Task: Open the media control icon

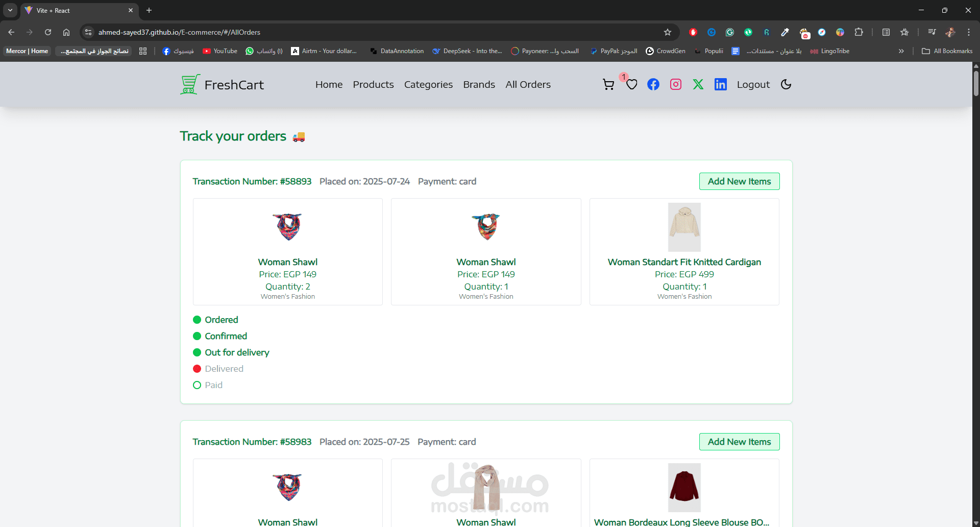Action: [x=932, y=32]
